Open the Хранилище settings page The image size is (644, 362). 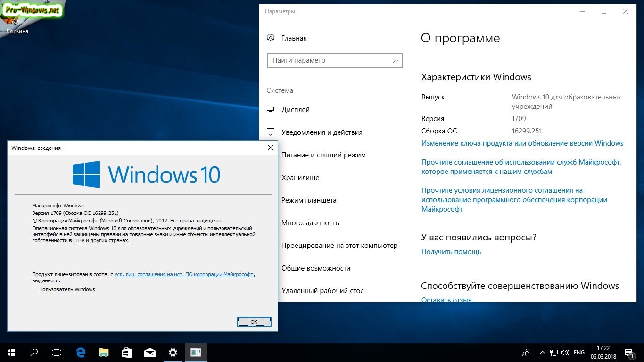click(x=300, y=178)
